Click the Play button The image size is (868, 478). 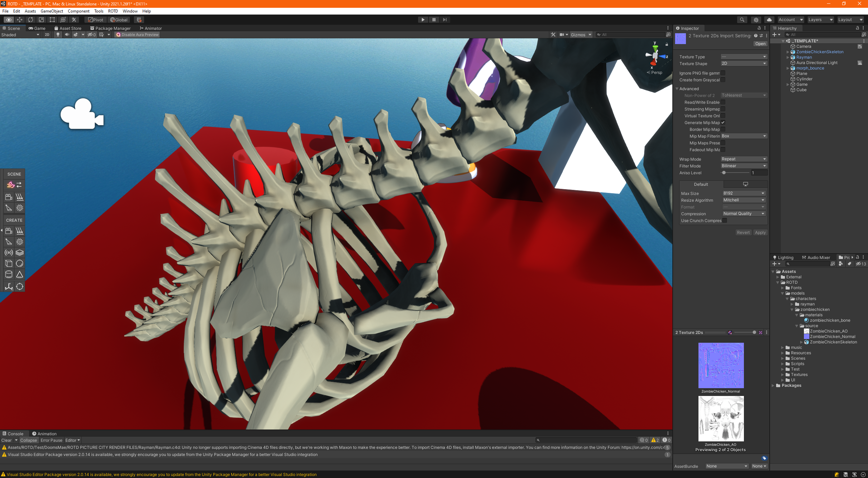coord(423,20)
